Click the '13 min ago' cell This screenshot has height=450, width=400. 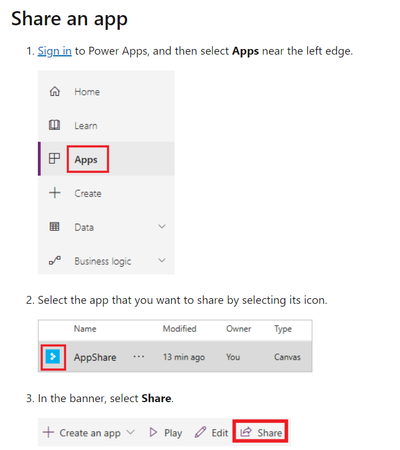point(184,357)
